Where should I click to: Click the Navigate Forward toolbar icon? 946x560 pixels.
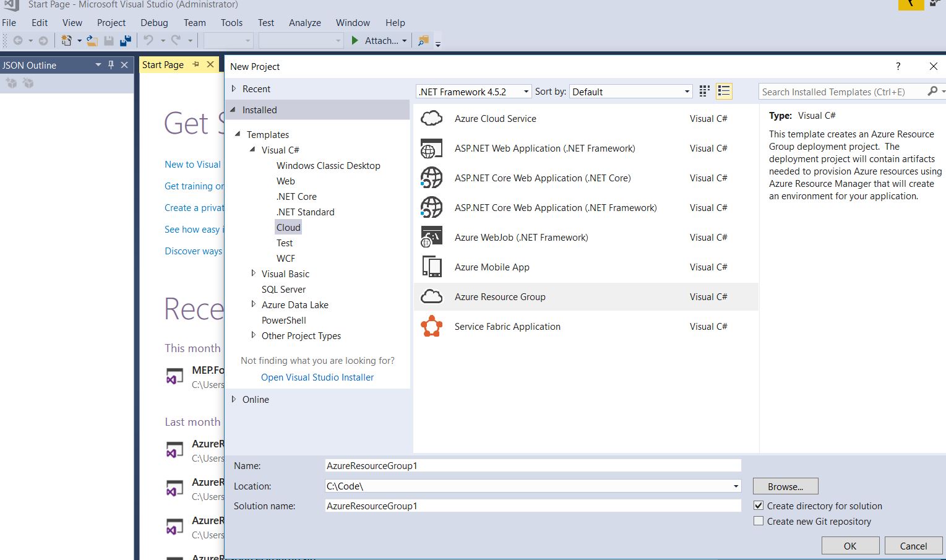click(x=43, y=41)
